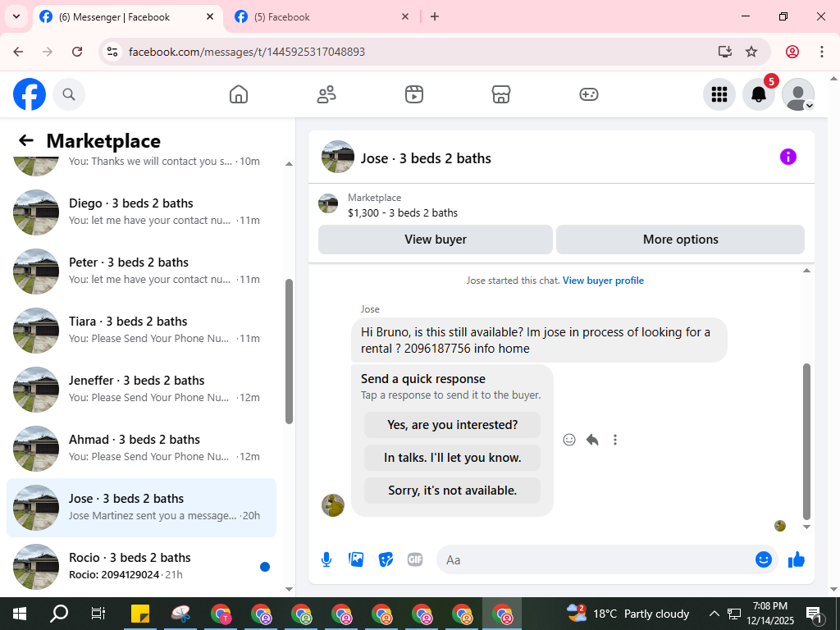Focus the Aa message input field
Viewport: 840px width, 630px height.
click(595, 559)
